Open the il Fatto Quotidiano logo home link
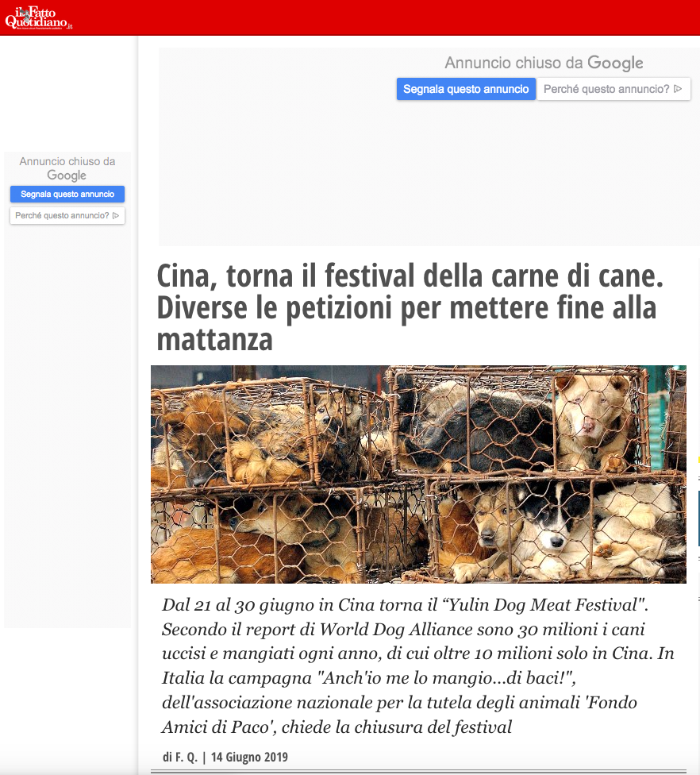 (x=39, y=17)
